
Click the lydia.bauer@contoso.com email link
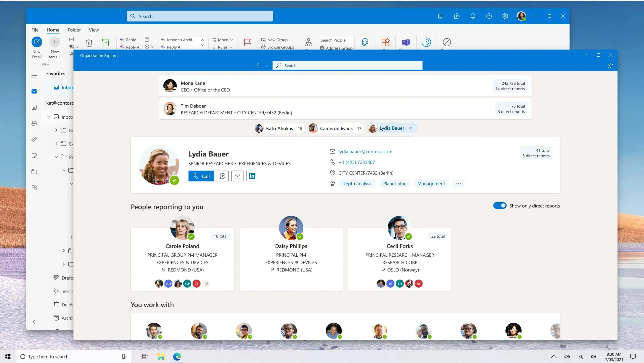[x=365, y=151]
